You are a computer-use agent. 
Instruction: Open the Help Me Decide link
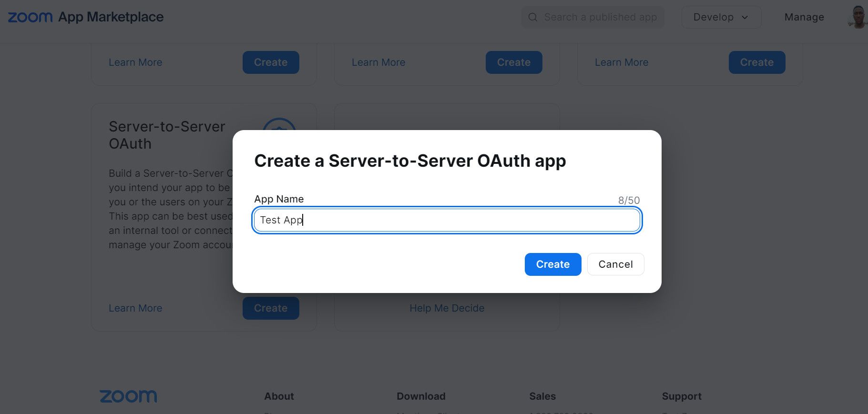coord(447,308)
